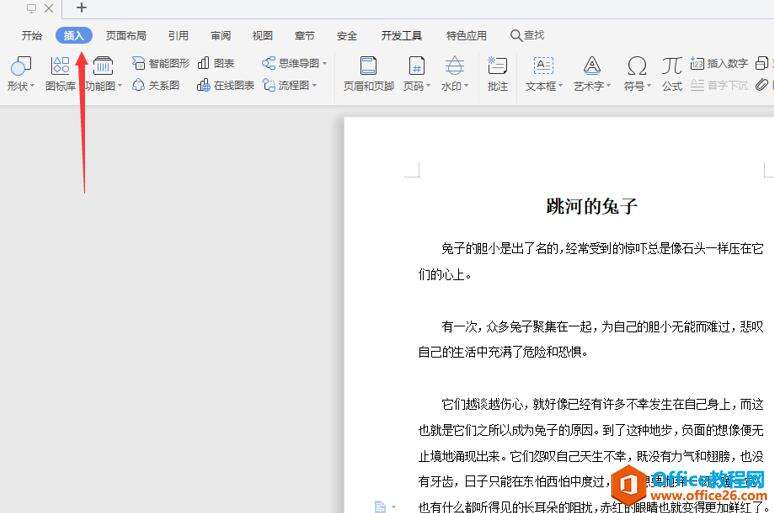Insert a 批注 comment
The height and width of the screenshot is (513, 774).
pyautogui.click(x=497, y=74)
